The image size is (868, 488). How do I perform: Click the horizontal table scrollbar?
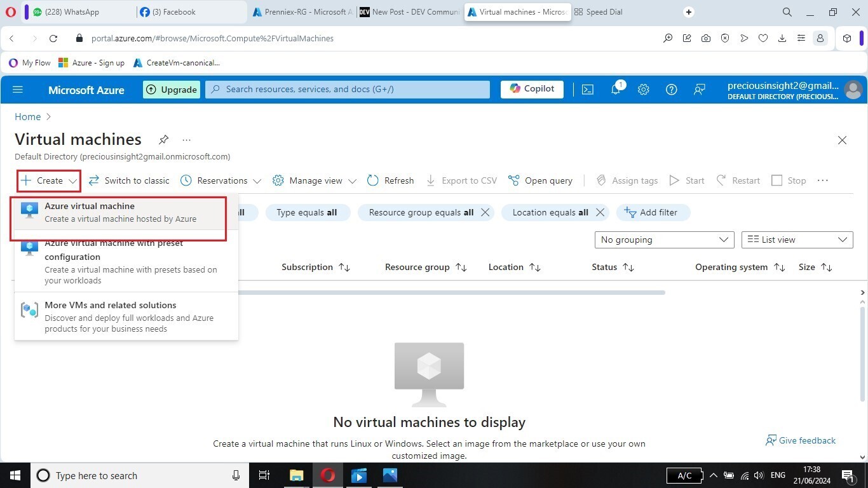pyautogui.click(x=451, y=293)
